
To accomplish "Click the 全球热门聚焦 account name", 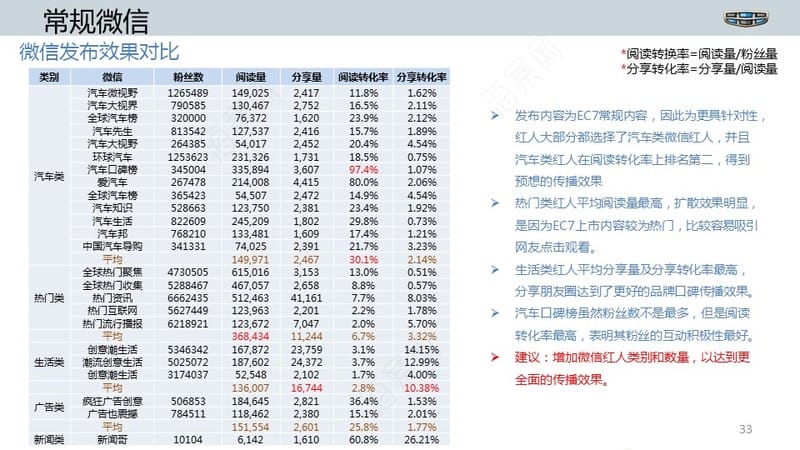I will (112, 272).
